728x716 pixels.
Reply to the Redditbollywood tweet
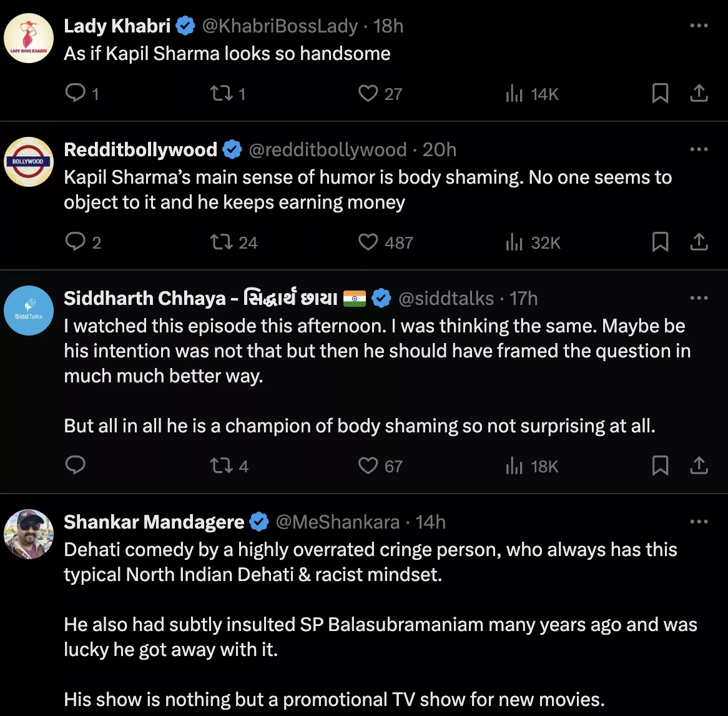point(76,242)
